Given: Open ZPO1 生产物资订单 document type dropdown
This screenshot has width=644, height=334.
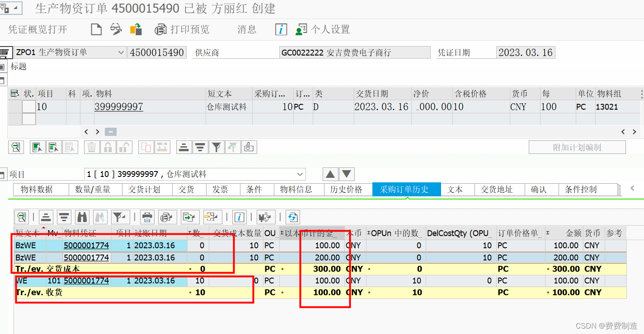Looking at the screenshot, I should (121, 53).
